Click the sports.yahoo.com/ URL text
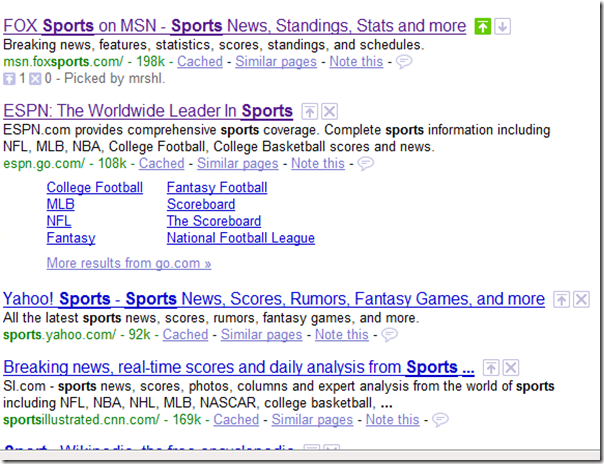This screenshot has width=604, height=464. 59,335
